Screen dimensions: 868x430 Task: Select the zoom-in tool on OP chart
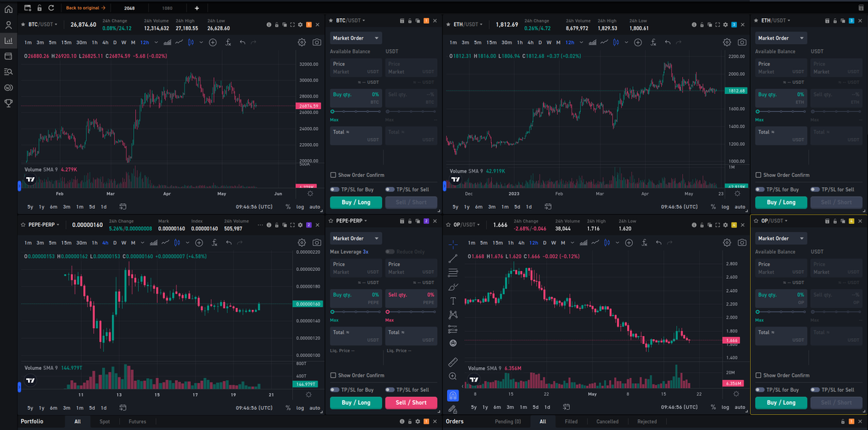pyautogui.click(x=453, y=376)
